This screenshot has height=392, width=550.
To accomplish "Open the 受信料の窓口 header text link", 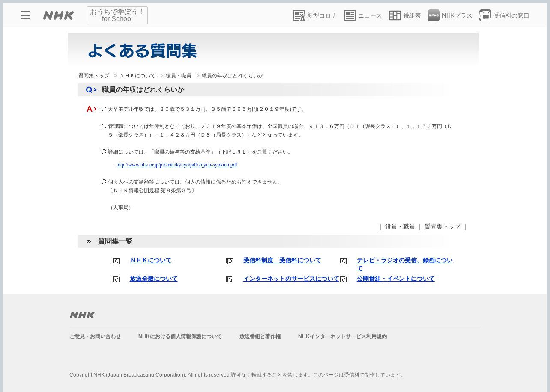I will [x=511, y=15].
